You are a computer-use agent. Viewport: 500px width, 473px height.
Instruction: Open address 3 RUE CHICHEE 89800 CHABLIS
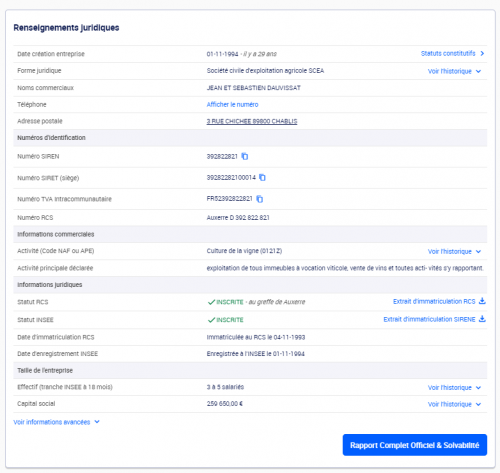252,121
